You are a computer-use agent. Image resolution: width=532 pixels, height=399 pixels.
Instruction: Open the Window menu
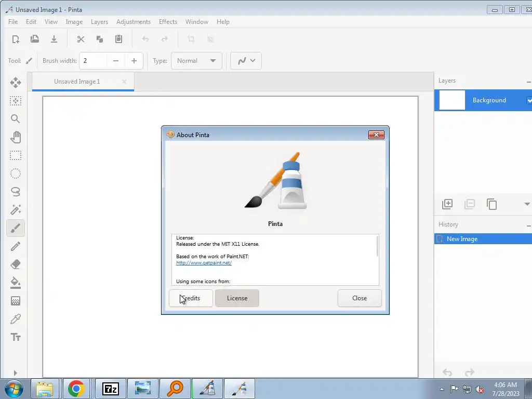coord(197,22)
